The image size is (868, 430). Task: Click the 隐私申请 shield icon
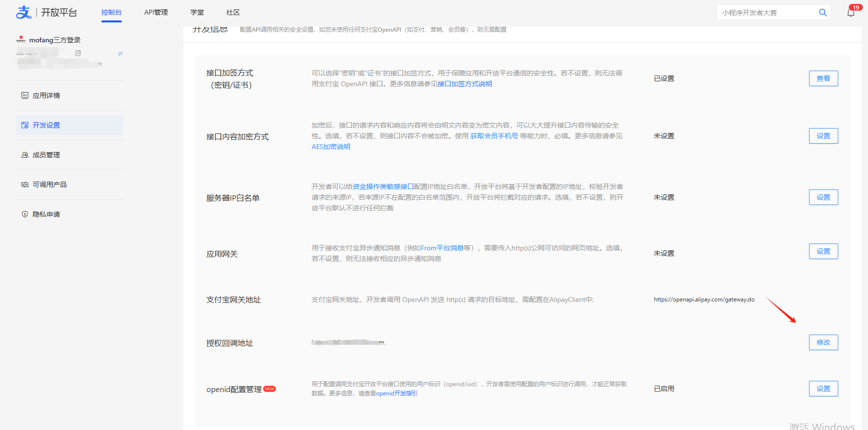click(x=25, y=214)
